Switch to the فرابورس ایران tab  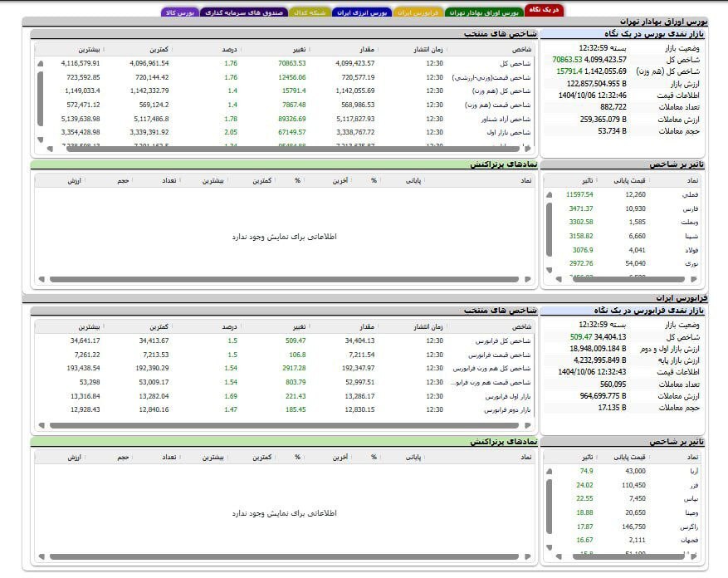(x=419, y=13)
